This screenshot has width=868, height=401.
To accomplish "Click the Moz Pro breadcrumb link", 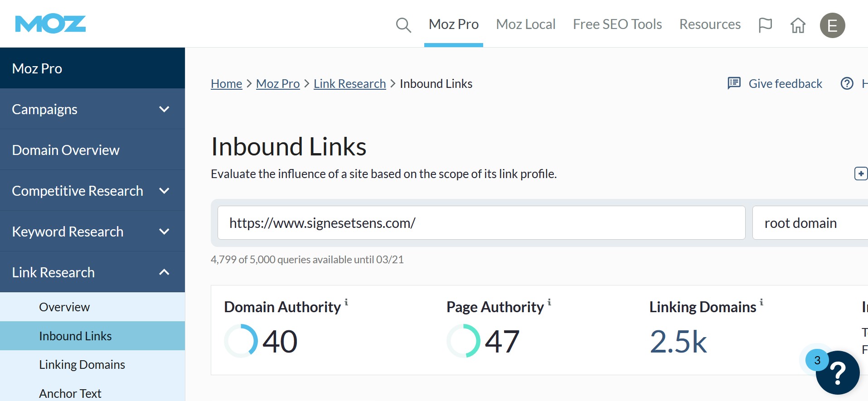I will click(x=278, y=84).
